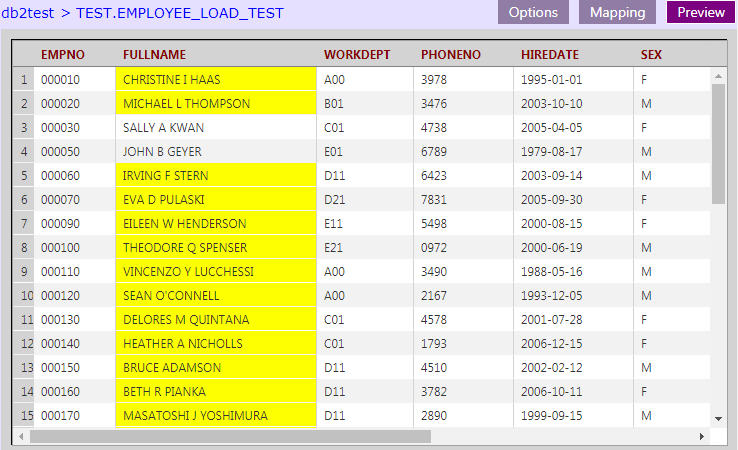This screenshot has width=738, height=450.
Task: Click the PHONENO column header
Action: [450, 55]
